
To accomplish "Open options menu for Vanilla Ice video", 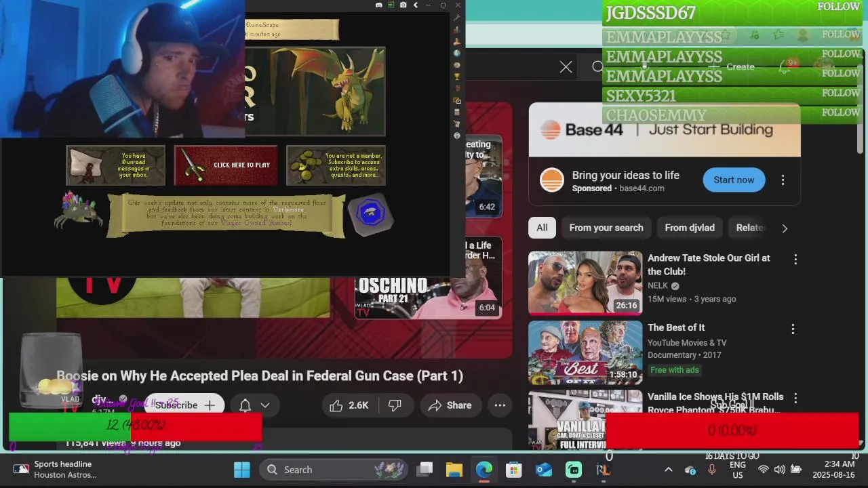I will pyautogui.click(x=795, y=398).
